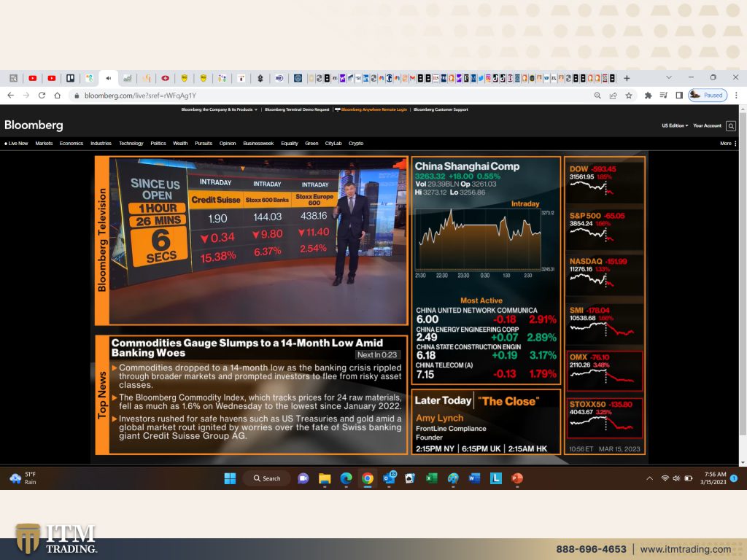Open the browser home page icon
This screenshot has height=560, width=747.
(57, 96)
